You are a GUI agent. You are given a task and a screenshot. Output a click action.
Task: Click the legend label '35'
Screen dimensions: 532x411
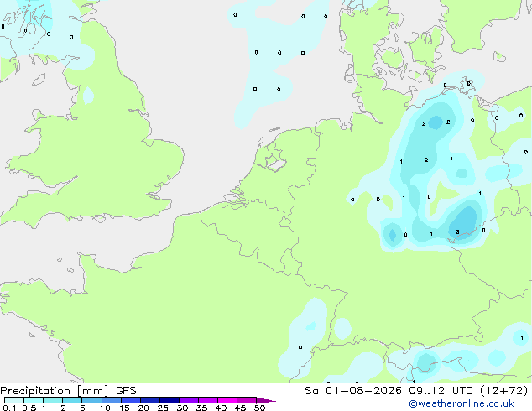coord(201,408)
